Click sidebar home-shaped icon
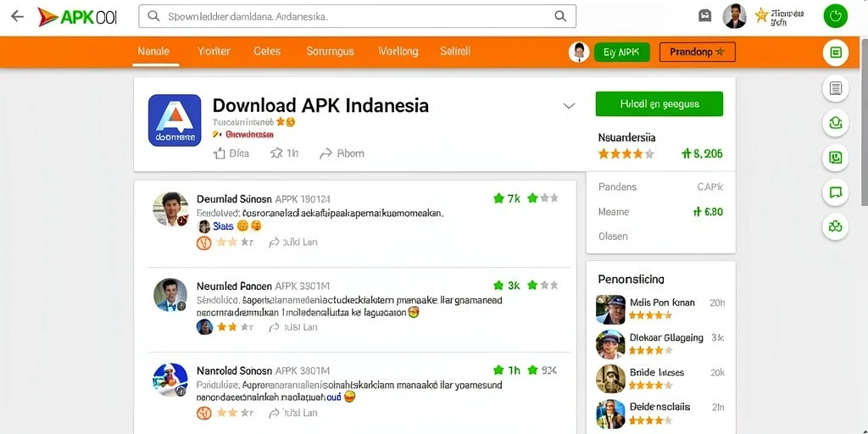 click(x=836, y=122)
